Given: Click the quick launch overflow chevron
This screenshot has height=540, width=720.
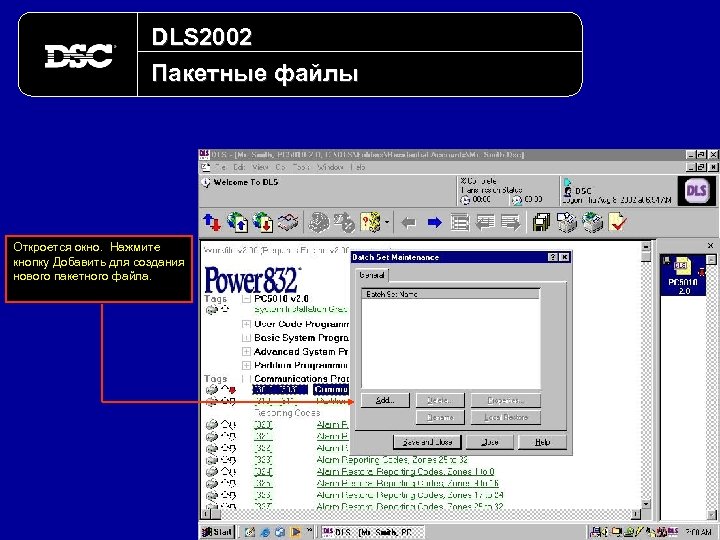Looking at the screenshot, I should tap(309, 531).
